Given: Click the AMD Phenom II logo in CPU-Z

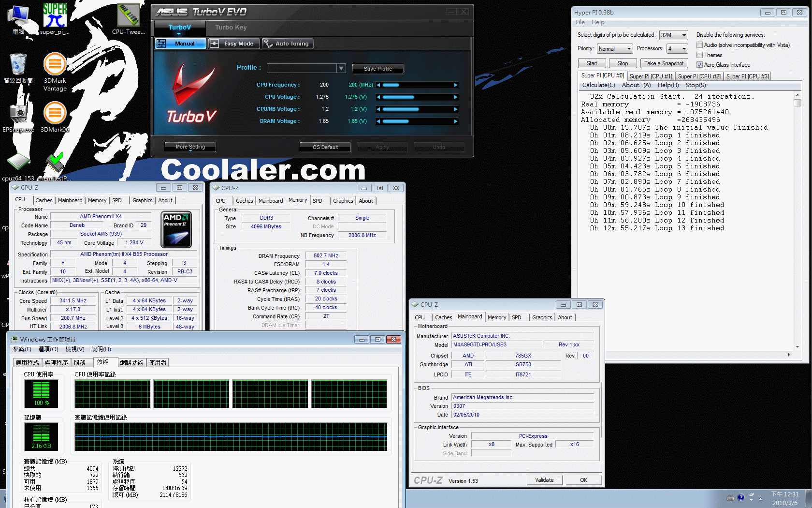Looking at the screenshot, I should click(x=176, y=229).
